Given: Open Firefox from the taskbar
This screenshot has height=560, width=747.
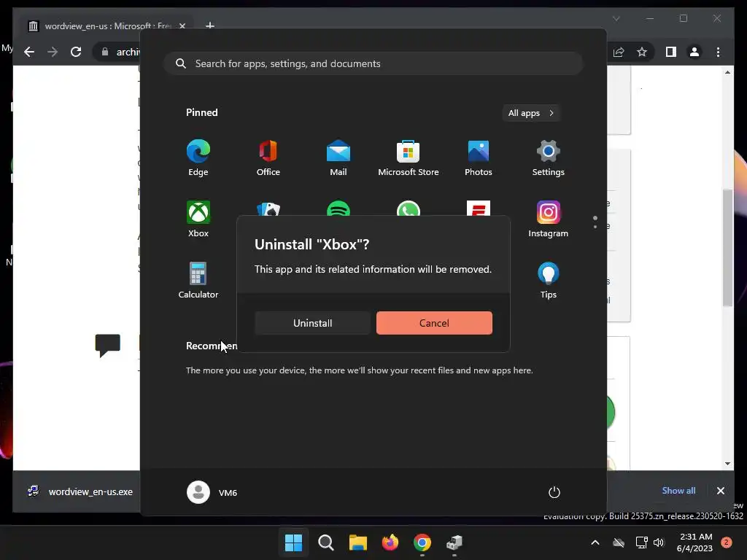Looking at the screenshot, I should point(390,542).
